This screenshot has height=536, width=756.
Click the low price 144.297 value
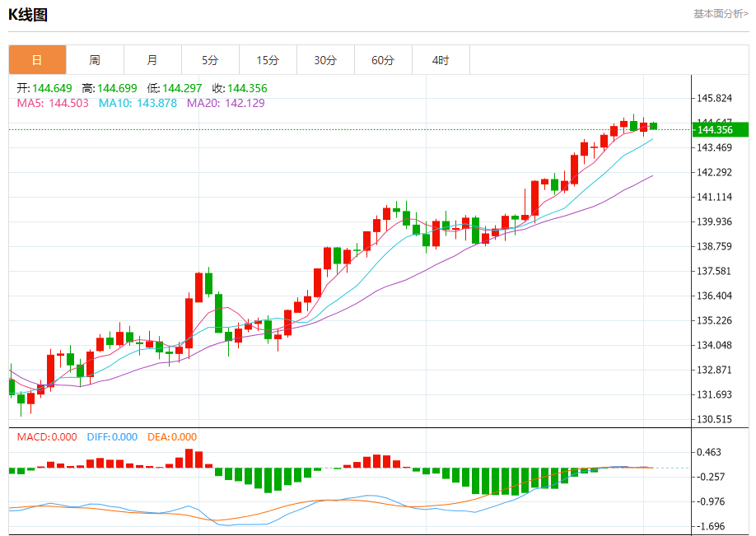(x=182, y=88)
